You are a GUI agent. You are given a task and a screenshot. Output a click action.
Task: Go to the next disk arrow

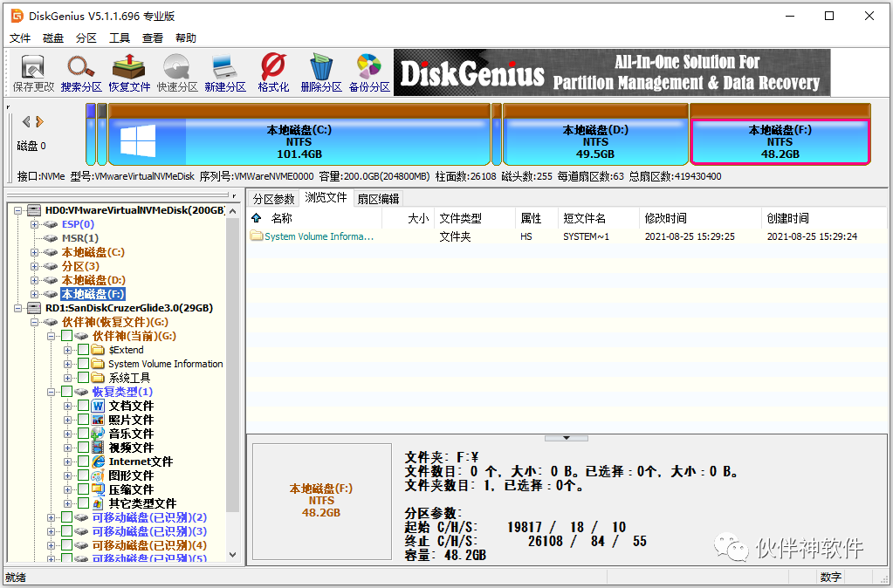pyautogui.click(x=39, y=121)
